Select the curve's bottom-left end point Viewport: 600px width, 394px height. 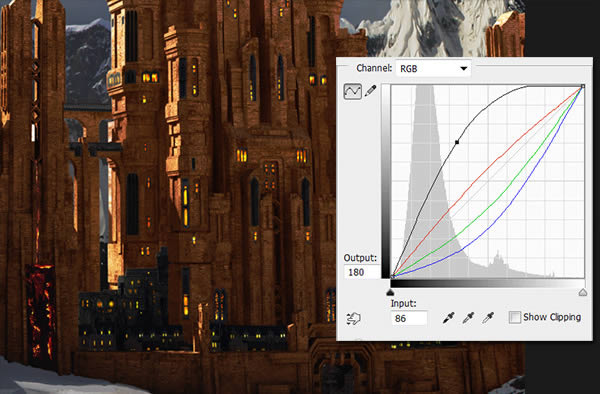click(x=393, y=276)
